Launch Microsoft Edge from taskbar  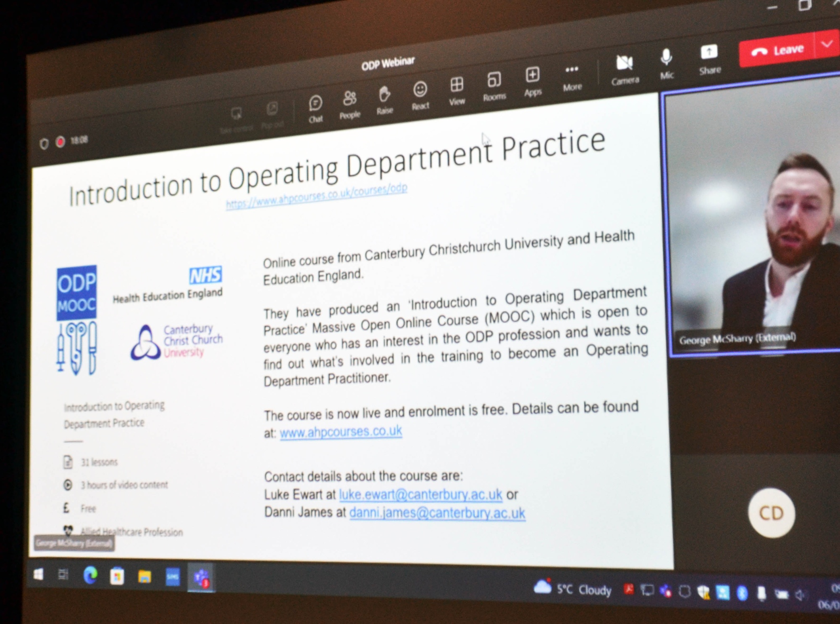click(90, 575)
